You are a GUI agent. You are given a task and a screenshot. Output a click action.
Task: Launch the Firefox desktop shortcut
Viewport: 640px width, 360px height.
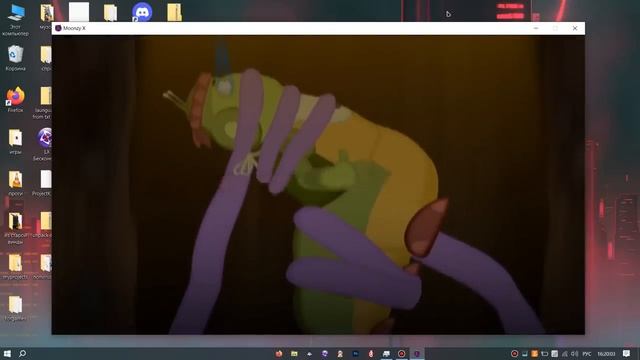point(16,99)
